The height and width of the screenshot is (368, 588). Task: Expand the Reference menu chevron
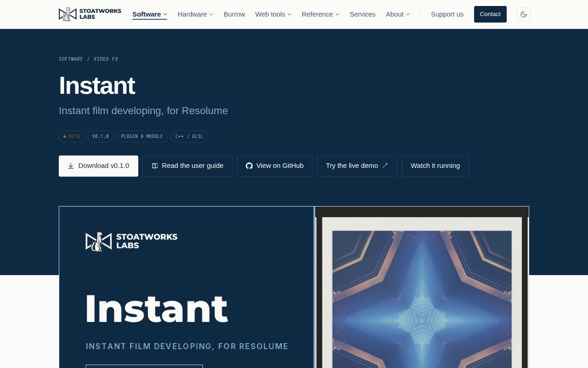338,14
